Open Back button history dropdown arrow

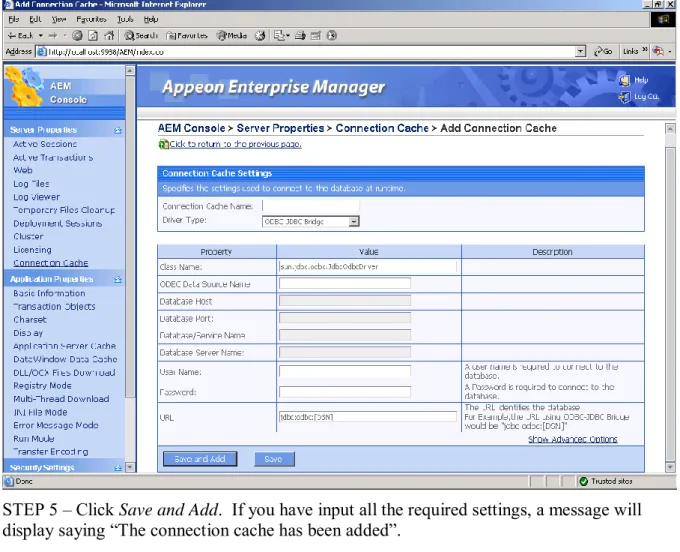41,36
